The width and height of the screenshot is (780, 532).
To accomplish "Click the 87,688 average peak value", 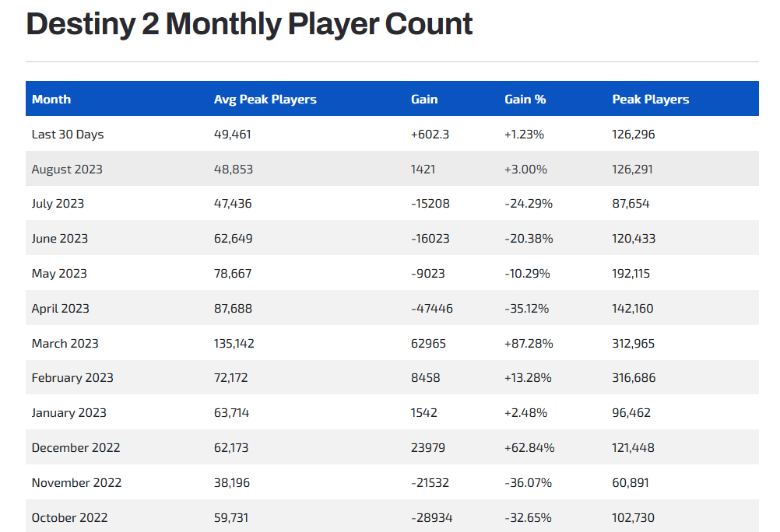I will coord(233,308).
